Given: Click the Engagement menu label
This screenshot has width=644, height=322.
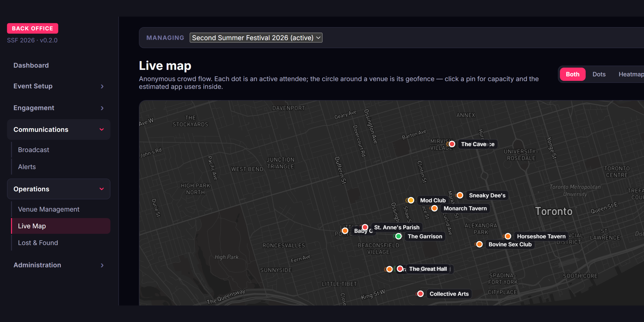Looking at the screenshot, I should click(34, 108).
